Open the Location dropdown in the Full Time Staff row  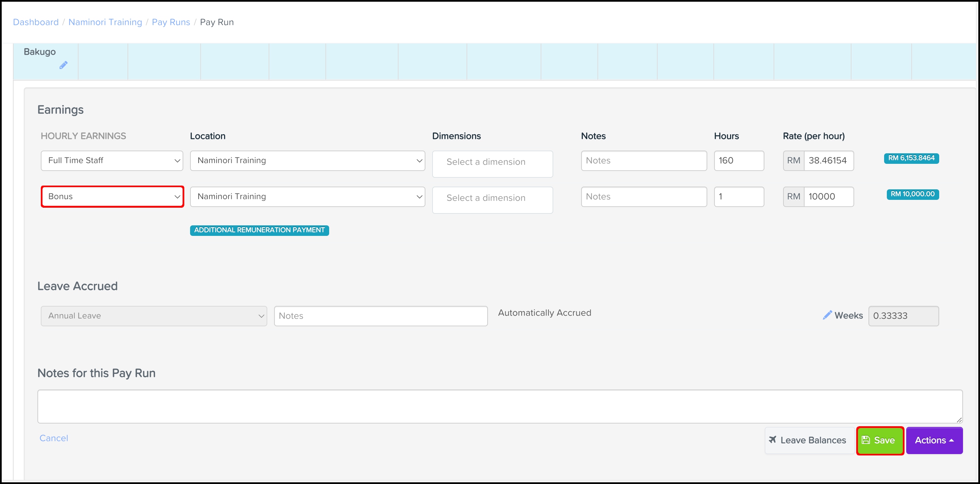pos(307,160)
